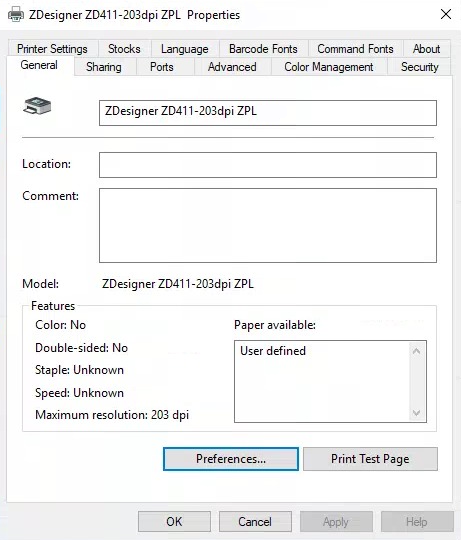Click the printer name text field
Screen dimensions: 461x540
tap(268, 113)
